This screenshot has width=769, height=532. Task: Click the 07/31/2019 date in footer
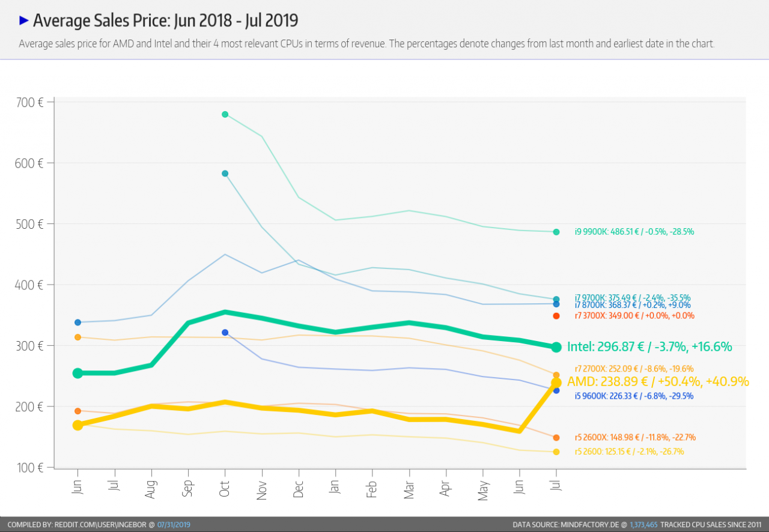coord(174,525)
